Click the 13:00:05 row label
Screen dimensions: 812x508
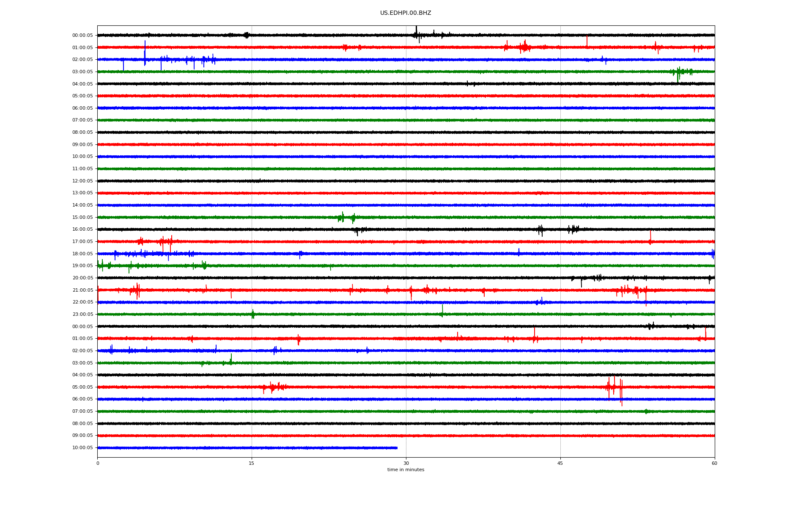(82, 193)
